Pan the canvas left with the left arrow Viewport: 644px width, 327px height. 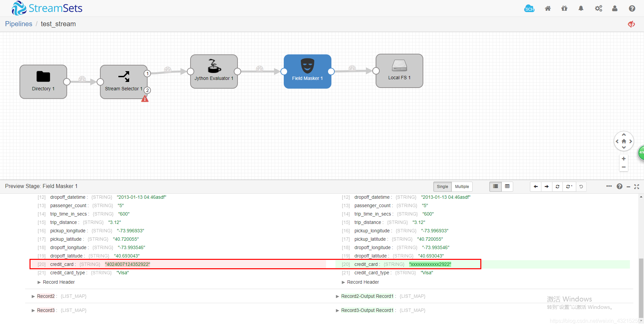coord(617,141)
